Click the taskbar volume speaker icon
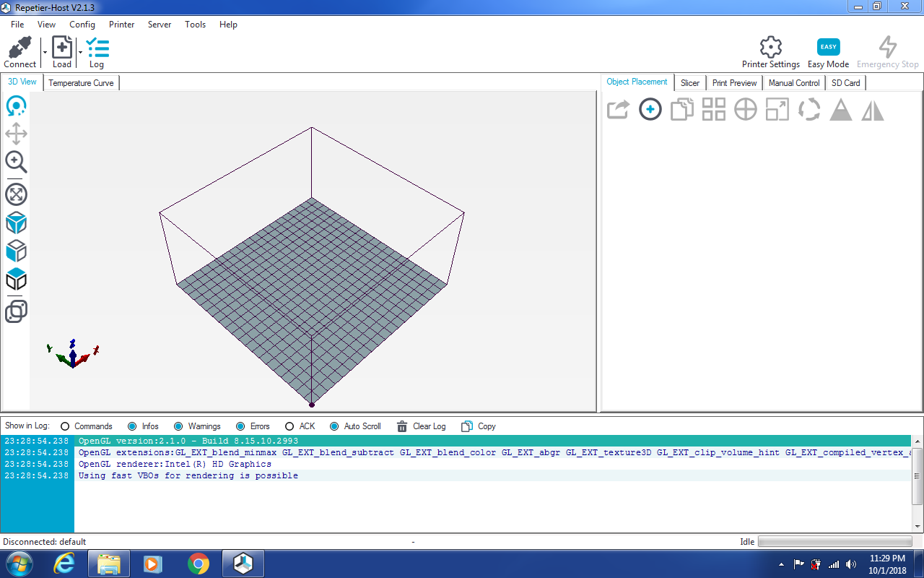The image size is (924, 578). point(851,564)
